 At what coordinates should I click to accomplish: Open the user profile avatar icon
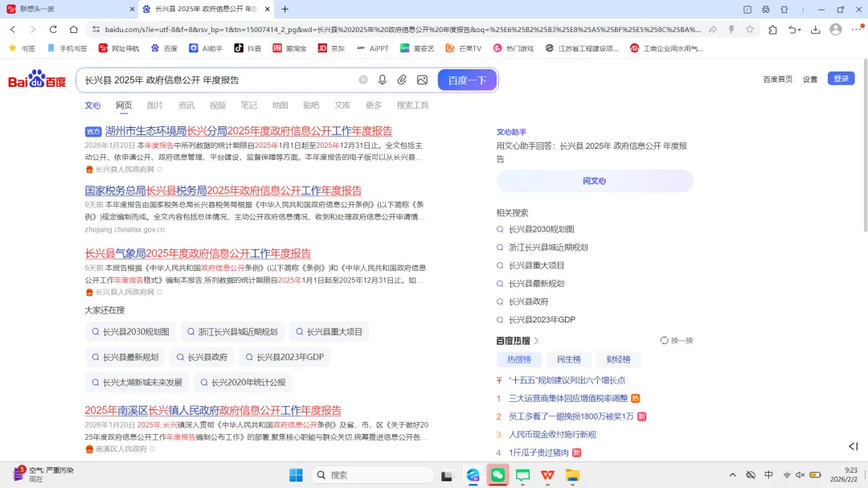(836, 30)
